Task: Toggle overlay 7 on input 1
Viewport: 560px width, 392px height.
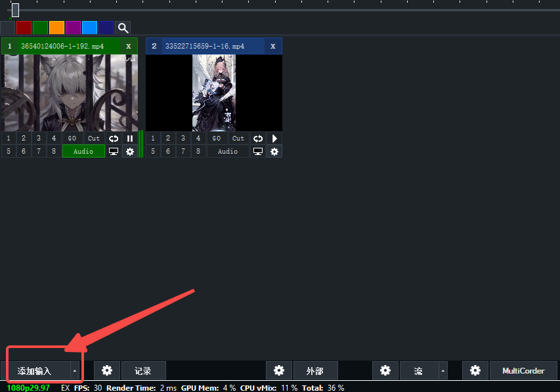Action: (x=39, y=152)
